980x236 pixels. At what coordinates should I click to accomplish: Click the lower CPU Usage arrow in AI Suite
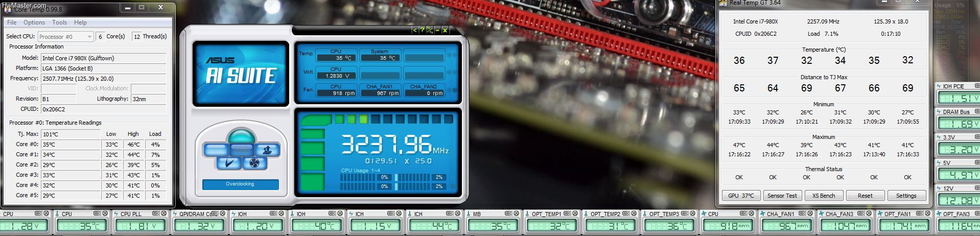tap(453, 186)
